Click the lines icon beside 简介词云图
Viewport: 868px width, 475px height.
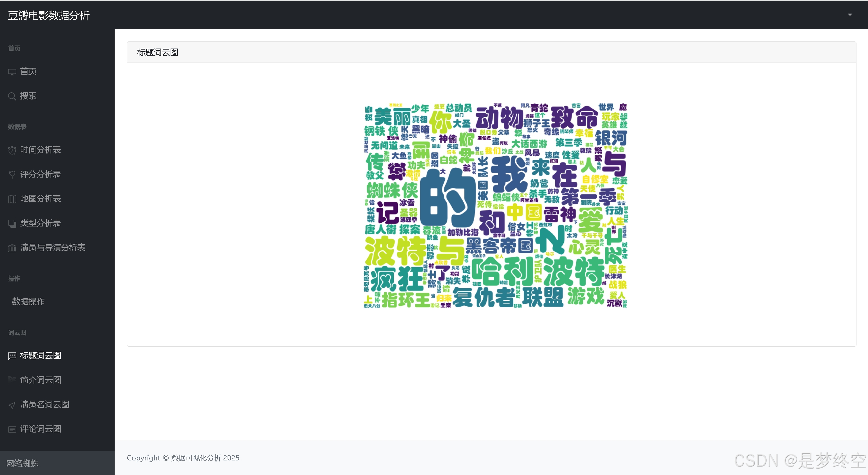click(x=12, y=380)
